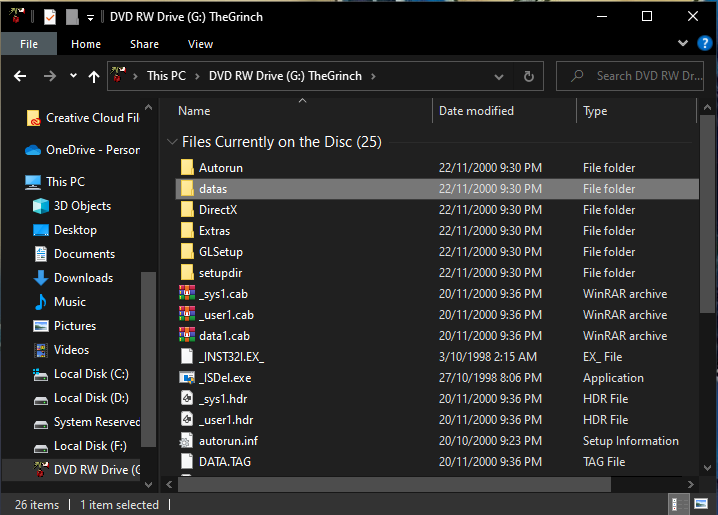Select the _sys1.hdr file icon
This screenshot has height=515, width=718.
point(187,398)
